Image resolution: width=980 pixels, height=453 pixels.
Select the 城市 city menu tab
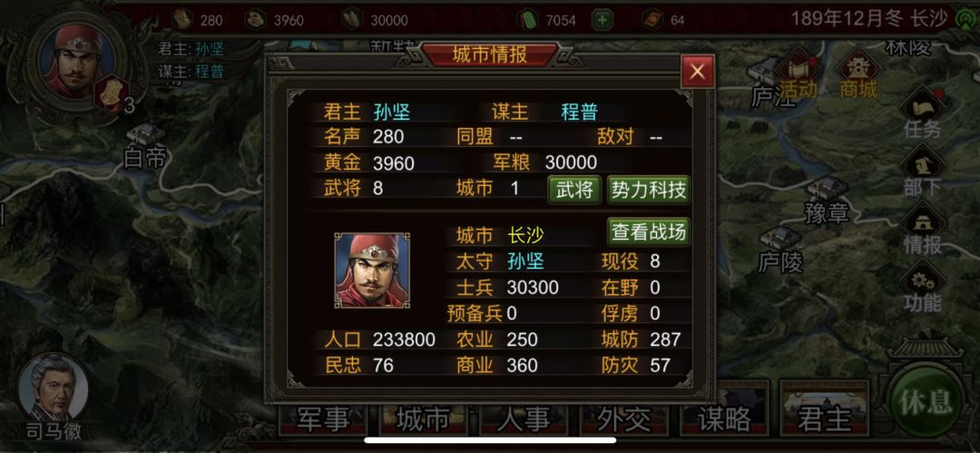(x=423, y=418)
